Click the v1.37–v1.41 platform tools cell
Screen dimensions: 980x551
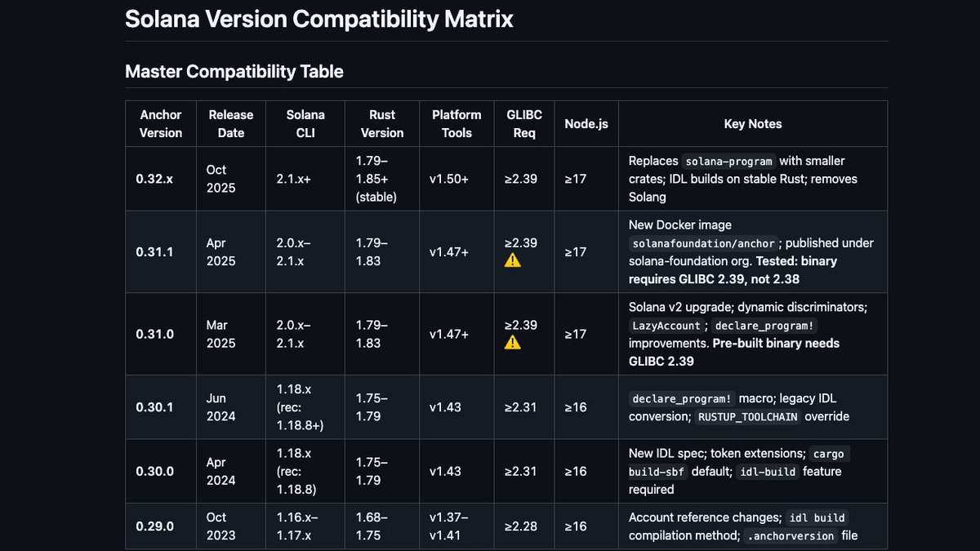[x=457, y=527]
